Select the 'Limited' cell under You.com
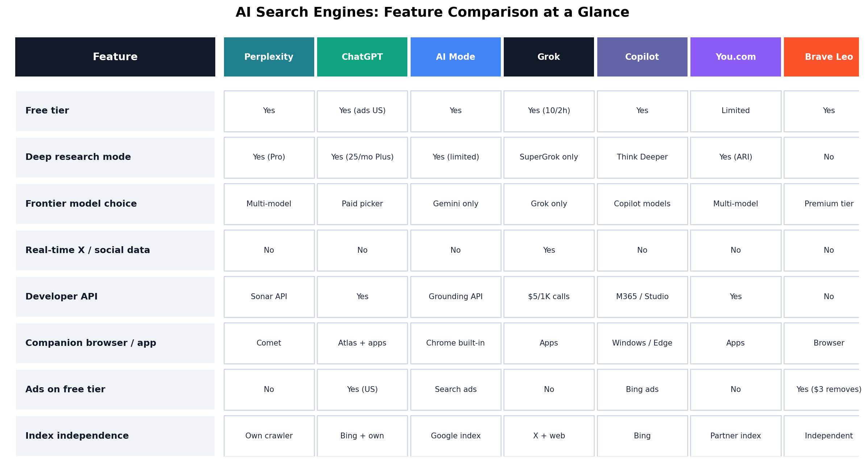 736,111
